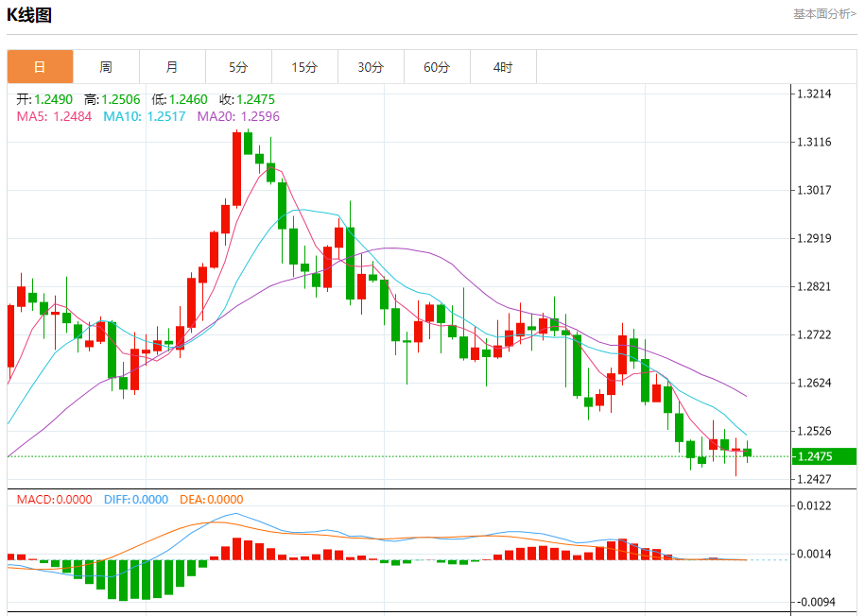Click the 1.3116 price axis label
Image resolution: width=865 pixels, height=616 pixels.
click(x=814, y=143)
